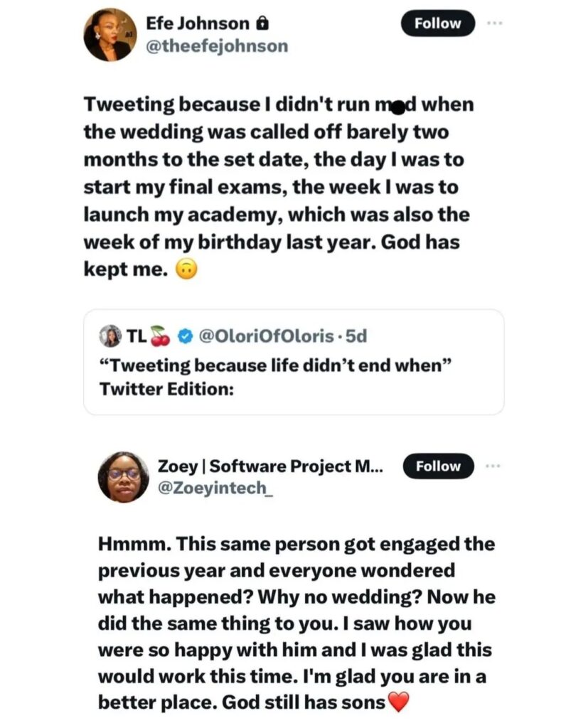
Task: Click the cherry emoji next to TL
Action: (x=160, y=337)
